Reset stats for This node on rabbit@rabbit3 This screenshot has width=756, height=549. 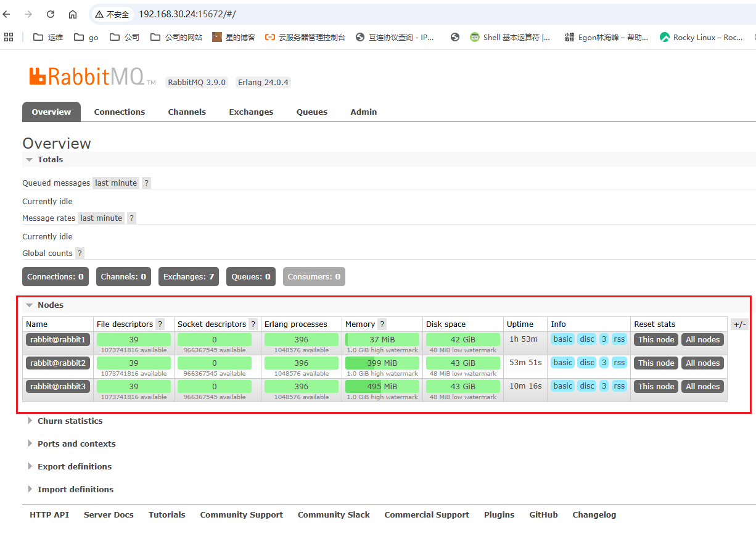point(656,387)
